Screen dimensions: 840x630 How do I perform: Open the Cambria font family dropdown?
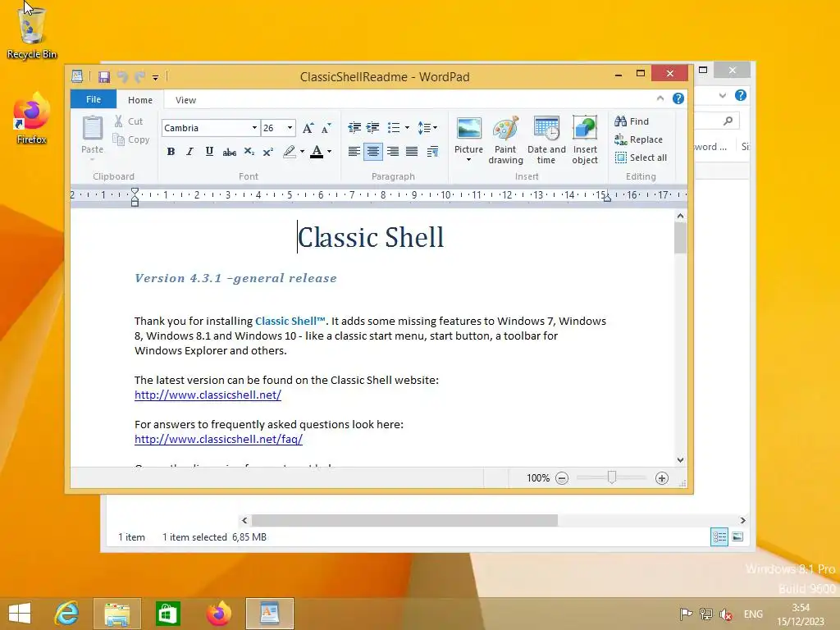(254, 127)
